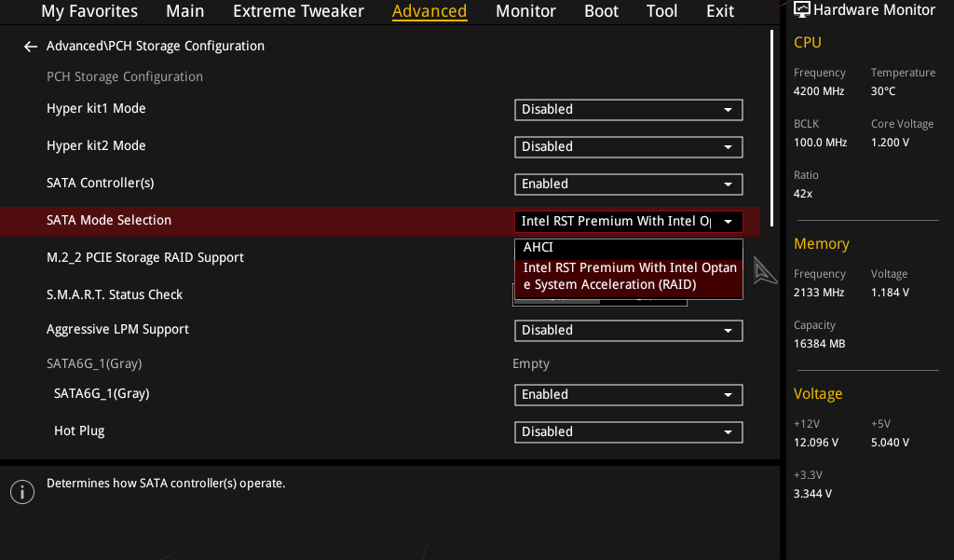This screenshot has width=954, height=560.
Task: Switch to the Main tab
Action: pos(185,11)
